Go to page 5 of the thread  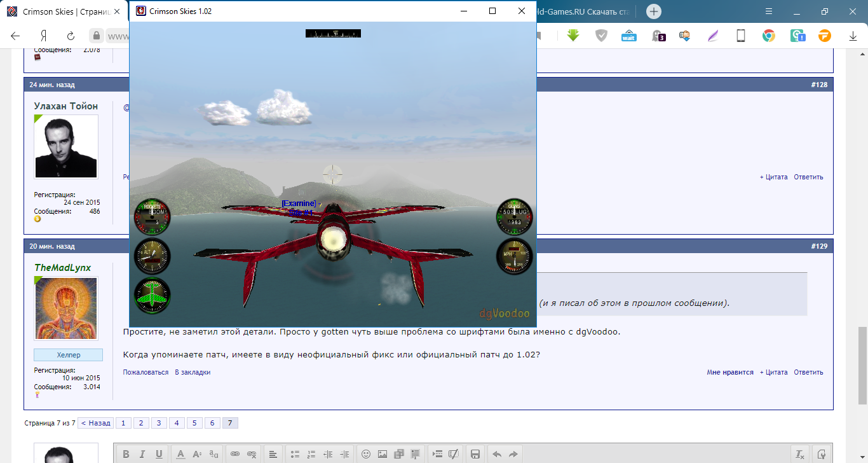tap(194, 423)
